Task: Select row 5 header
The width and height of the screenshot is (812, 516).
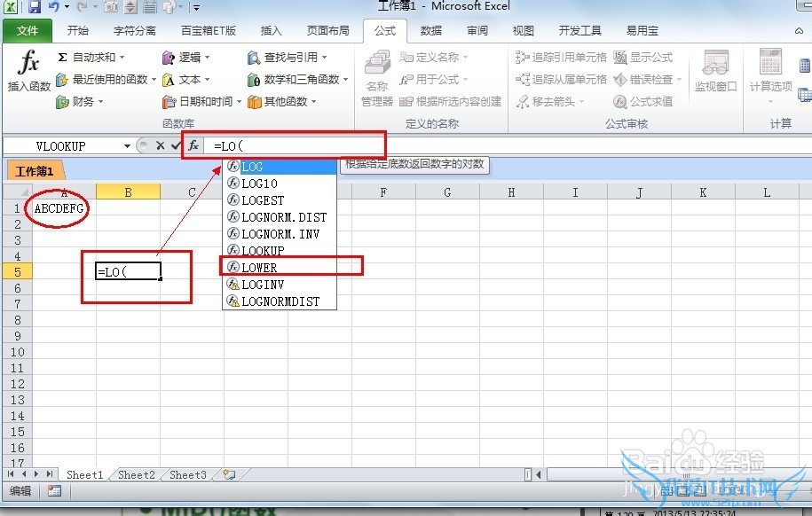Action: point(17,271)
